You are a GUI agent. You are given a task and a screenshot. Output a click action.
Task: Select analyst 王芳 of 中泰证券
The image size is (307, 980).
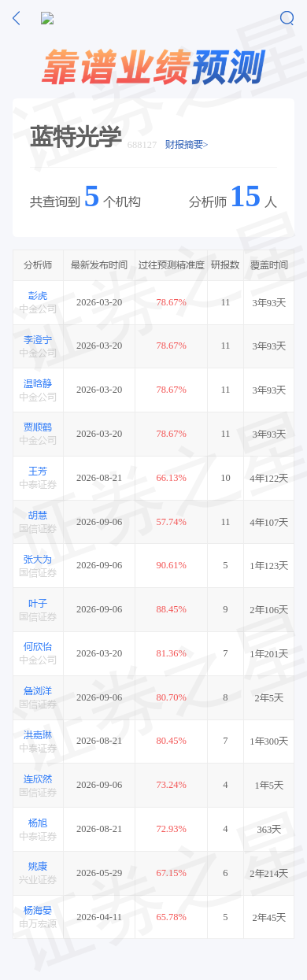pyautogui.click(x=38, y=472)
